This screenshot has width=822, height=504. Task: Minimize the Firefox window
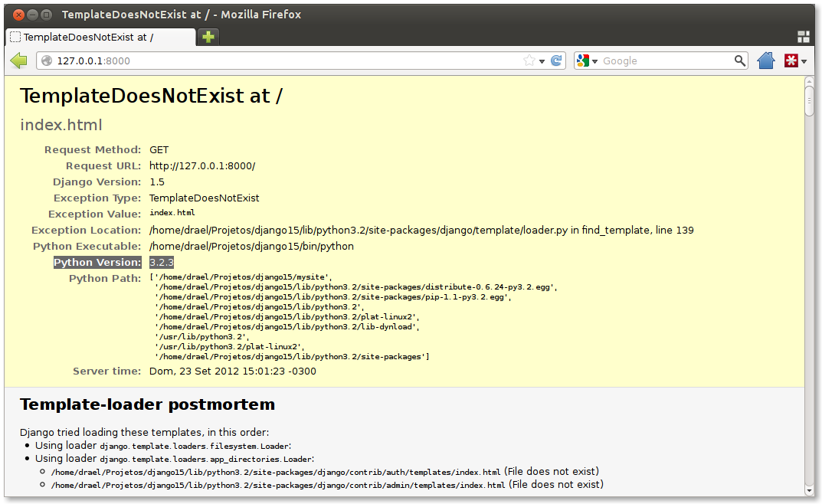point(32,15)
